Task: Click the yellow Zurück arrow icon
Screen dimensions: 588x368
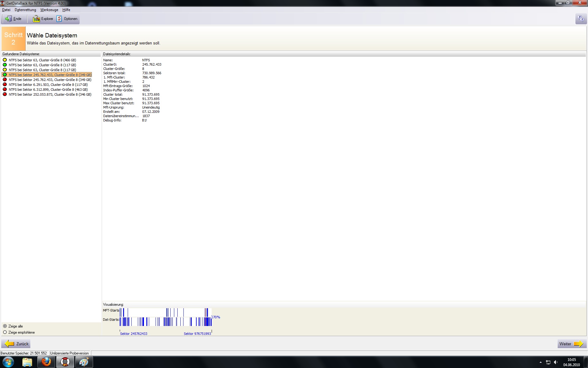Action: [x=9, y=344]
